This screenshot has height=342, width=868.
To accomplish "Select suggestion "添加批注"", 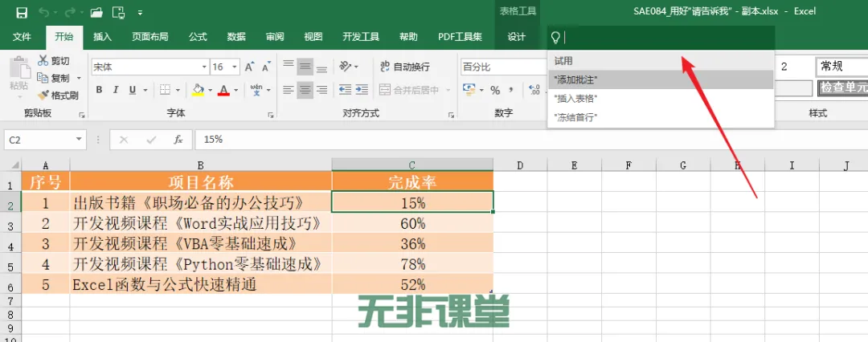I will pyautogui.click(x=661, y=79).
